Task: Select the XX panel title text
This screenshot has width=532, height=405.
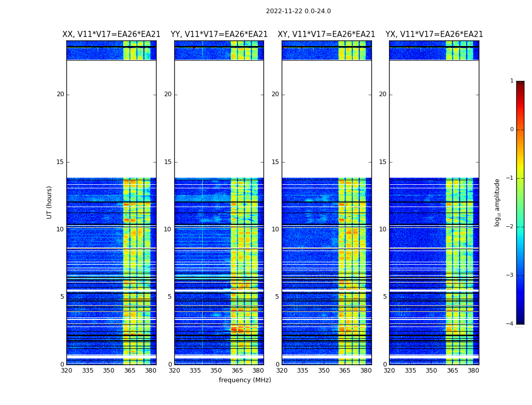Action: point(111,34)
